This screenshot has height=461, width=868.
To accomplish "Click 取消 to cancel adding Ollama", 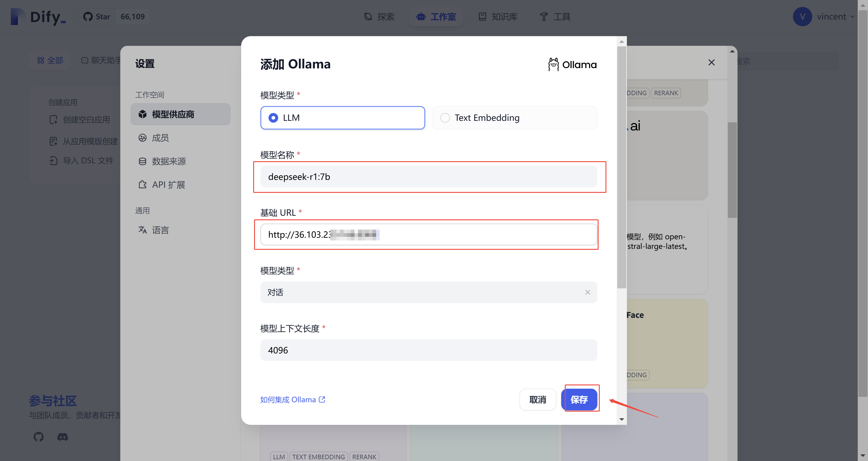I will click(537, 400).
